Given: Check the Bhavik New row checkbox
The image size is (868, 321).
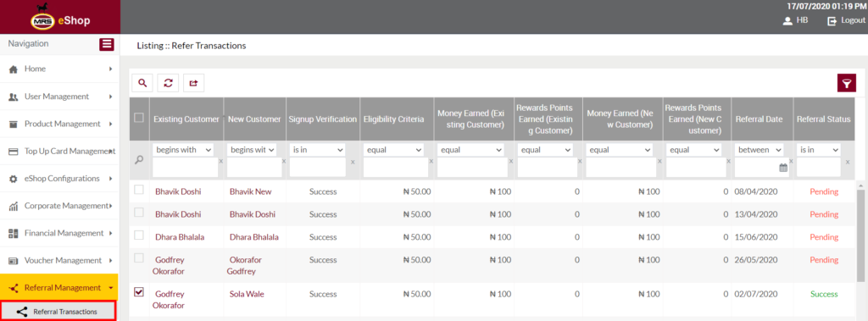Looking at the screenshot, I should [x=139, y=189].
